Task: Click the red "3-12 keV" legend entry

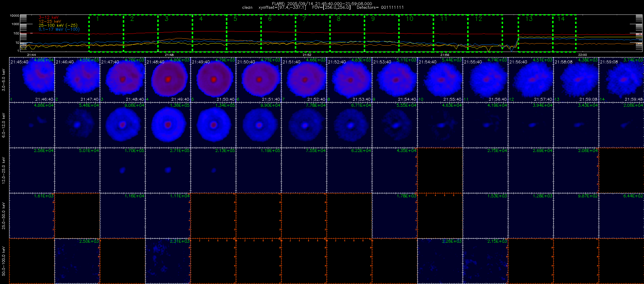Action: click(49, 18)
